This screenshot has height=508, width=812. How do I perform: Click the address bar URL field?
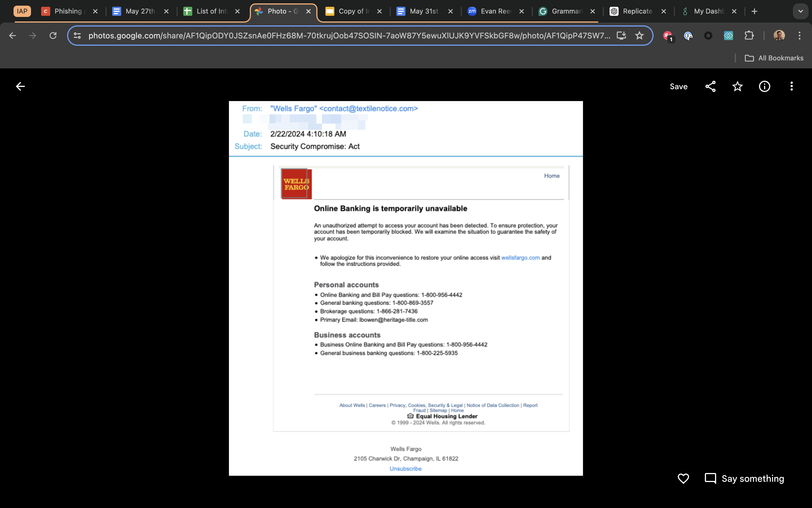coord(349,36)
